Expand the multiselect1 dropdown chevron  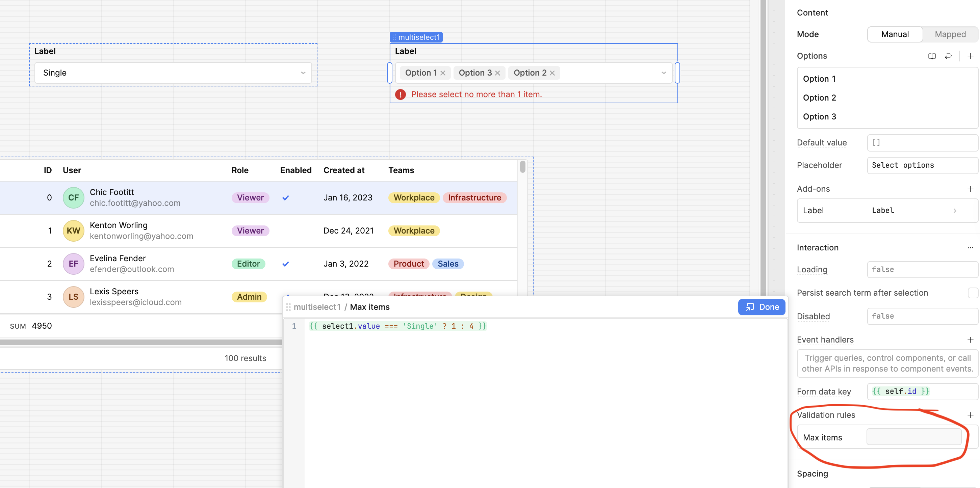(664, 73)
